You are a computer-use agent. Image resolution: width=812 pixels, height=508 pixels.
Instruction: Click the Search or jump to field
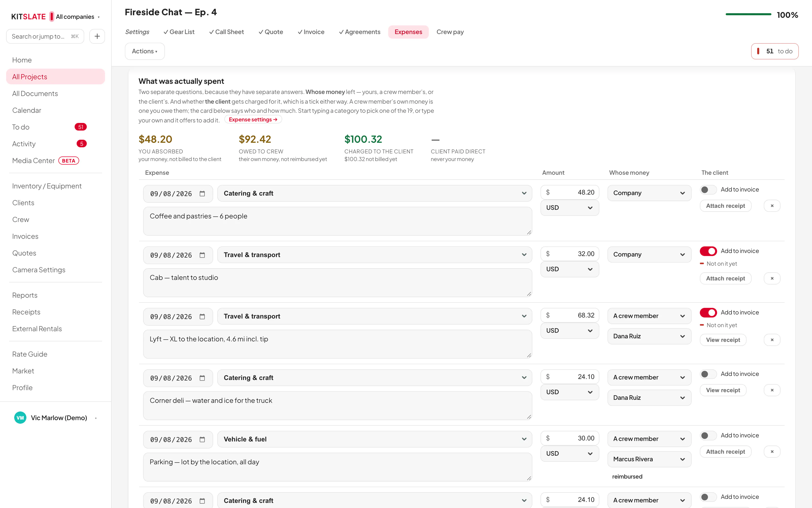[45, 36]
